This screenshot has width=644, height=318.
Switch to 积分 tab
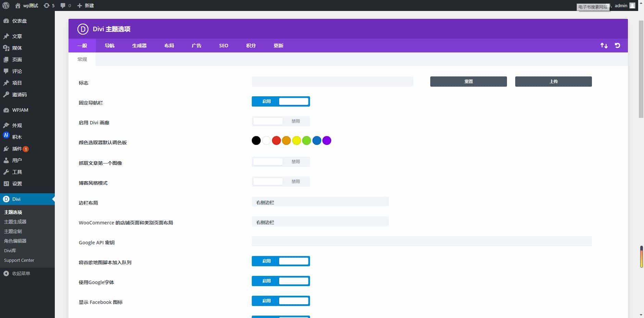251,46
